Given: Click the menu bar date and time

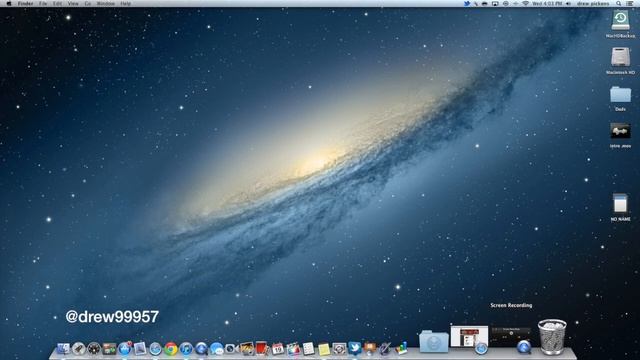Looking at the screenshot, I should pos(547,3).
